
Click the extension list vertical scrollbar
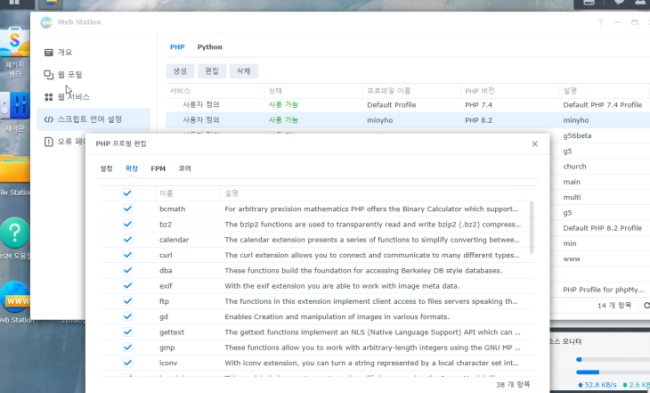coord(531,227)
